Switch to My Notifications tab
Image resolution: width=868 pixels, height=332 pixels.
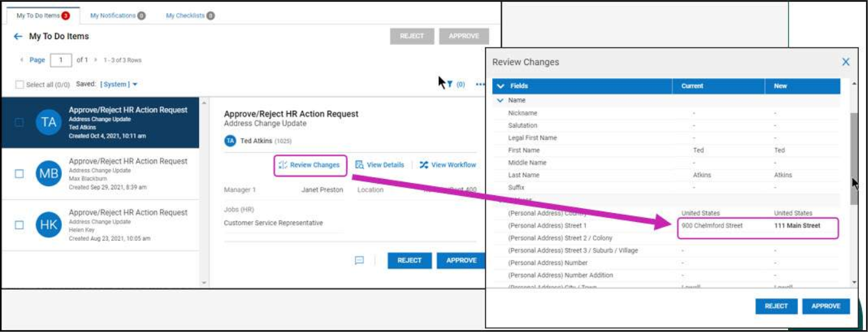tap(118, 15)
